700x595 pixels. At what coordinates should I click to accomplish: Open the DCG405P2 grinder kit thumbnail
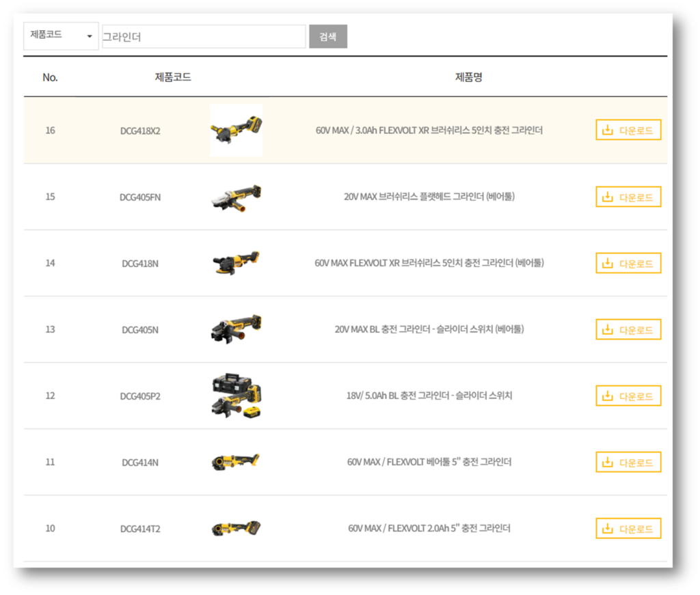(237, 396)
